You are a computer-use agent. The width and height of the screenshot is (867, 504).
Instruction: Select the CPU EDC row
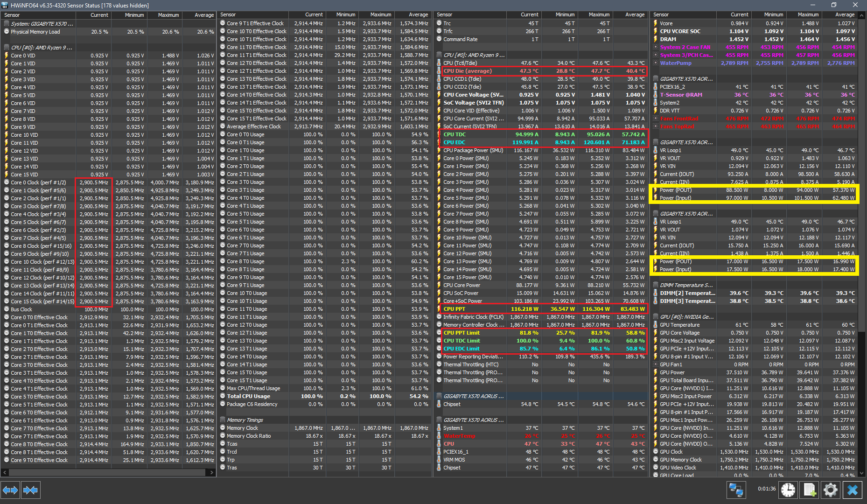pyautogui.click(x=542, y=142)
